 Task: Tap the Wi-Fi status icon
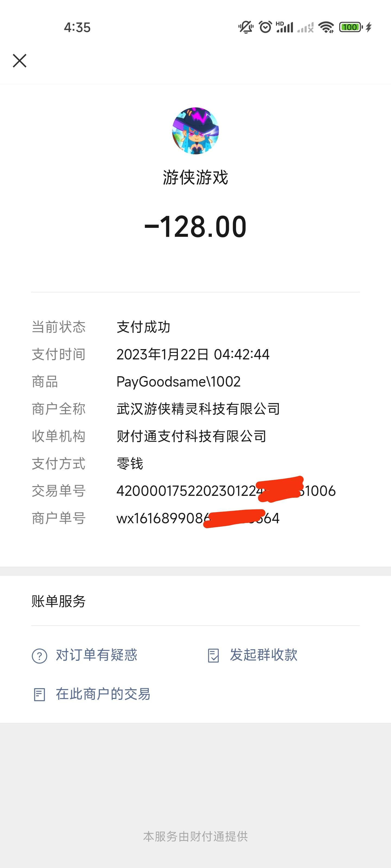coord(326,27)
